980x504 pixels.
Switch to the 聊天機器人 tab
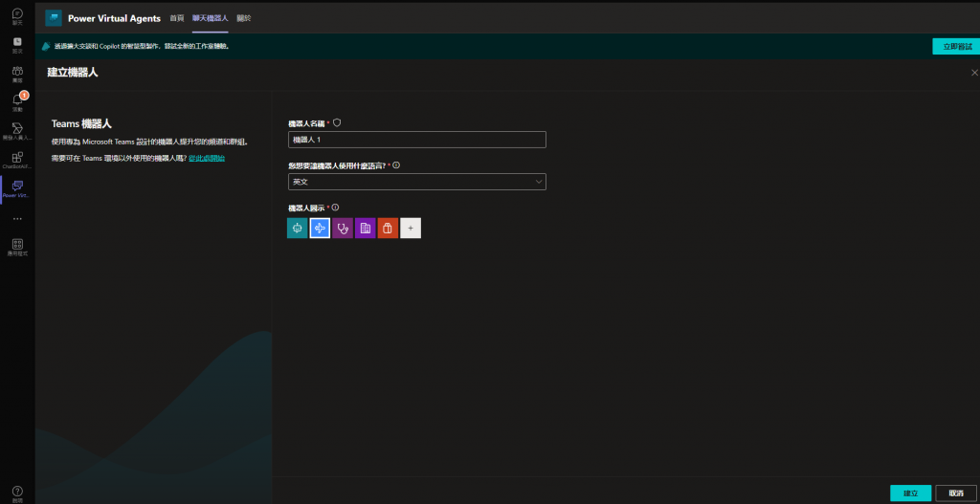(210, 18)
